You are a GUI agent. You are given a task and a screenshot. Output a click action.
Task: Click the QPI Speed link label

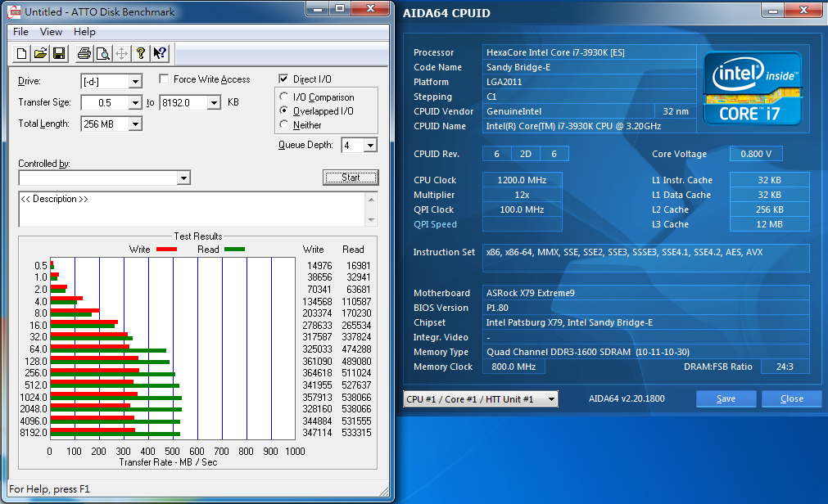pos(435,224)
